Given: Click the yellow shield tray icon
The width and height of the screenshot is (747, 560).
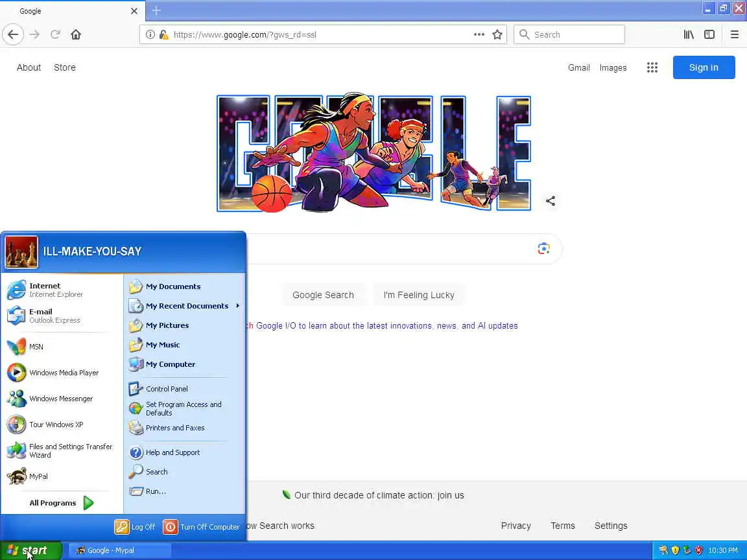Looking at the screenshot, I should coord(675,550).
